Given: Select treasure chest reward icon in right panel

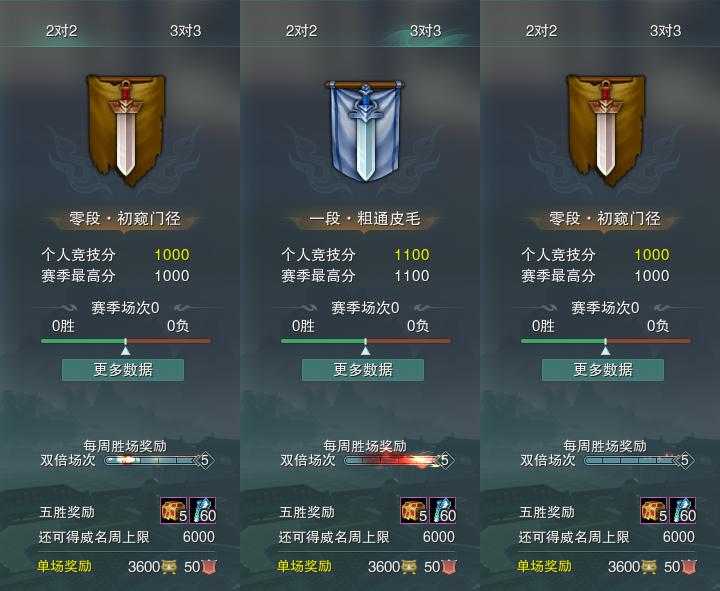Looking at the screenshot, I should tap(654, 510).
